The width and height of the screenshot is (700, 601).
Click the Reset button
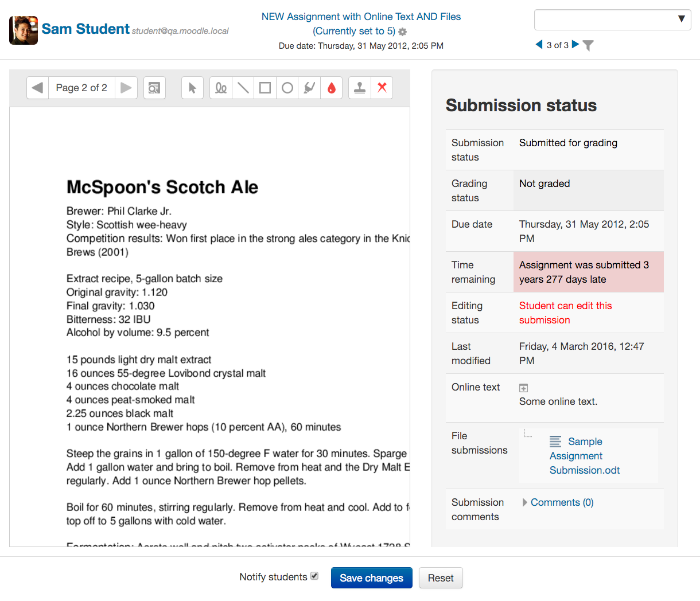pyautogui.click(x=441, y=578)
